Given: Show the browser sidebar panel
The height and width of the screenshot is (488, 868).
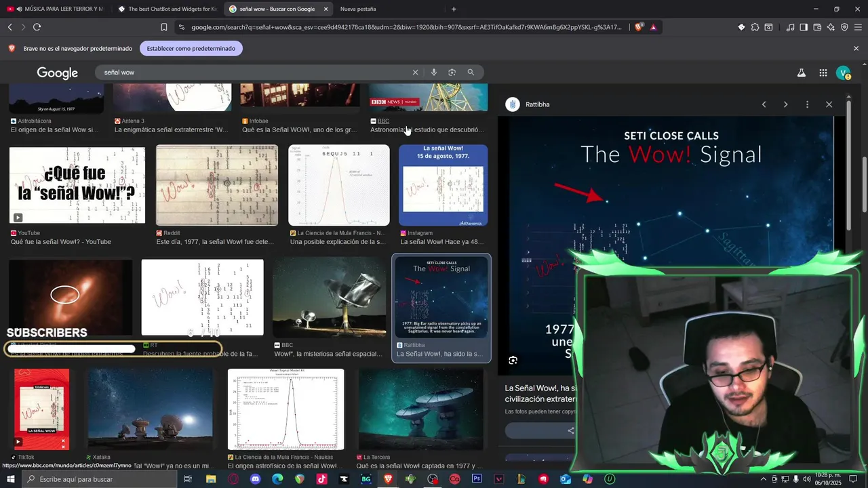Looking at the screenshot, I should pos(804,27).
